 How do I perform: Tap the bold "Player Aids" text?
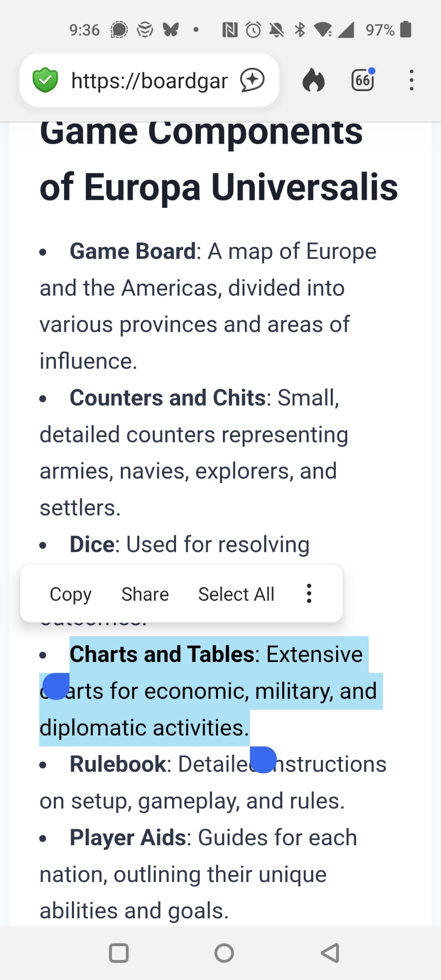(x=128, y=838)
